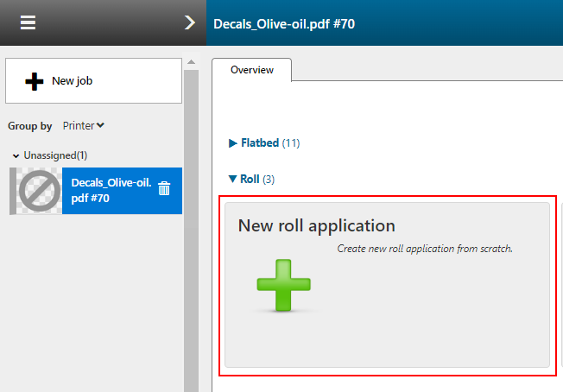Delete job using the trash icon
563x392 pixels.
tap(165, 189)
